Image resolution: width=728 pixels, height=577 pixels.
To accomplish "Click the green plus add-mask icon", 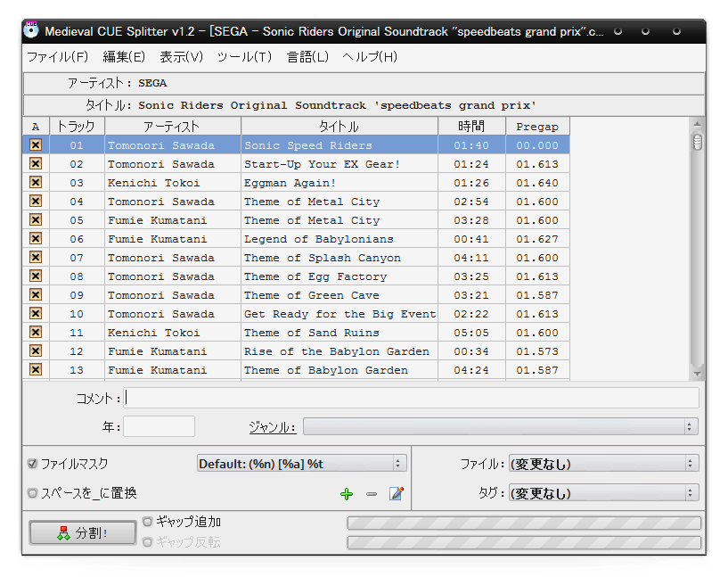I will 347,494.
